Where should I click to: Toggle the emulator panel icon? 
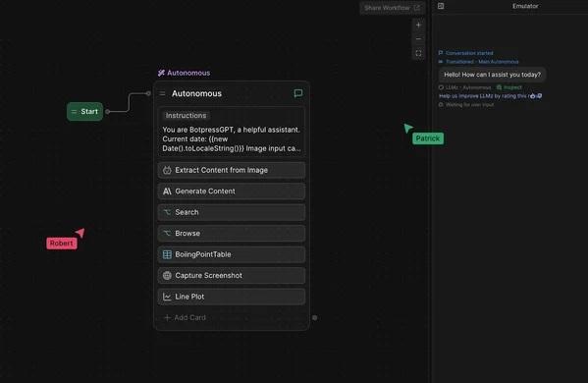(441, 6)
